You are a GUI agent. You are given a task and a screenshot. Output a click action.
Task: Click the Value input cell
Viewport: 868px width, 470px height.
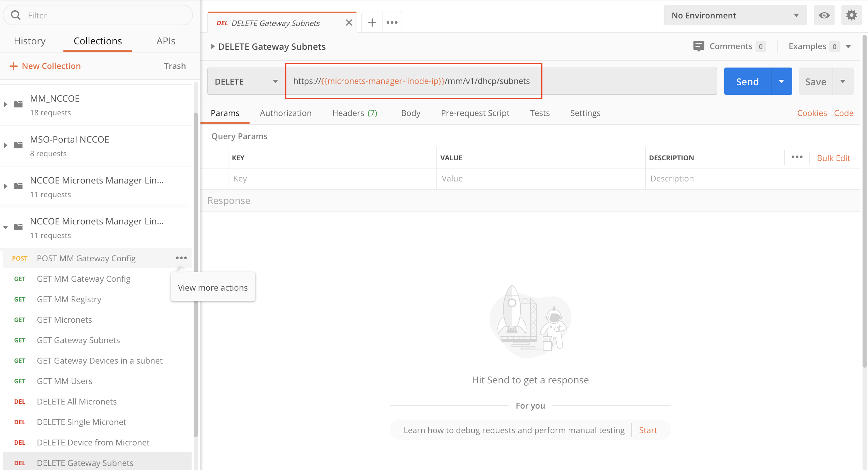(x=541, y=179)
